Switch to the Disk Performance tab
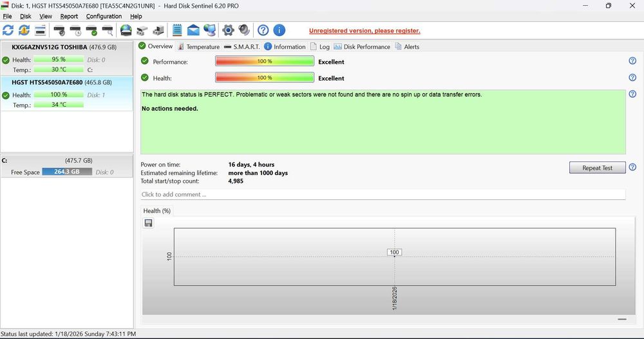644x339 pixels. pos(362,47)
